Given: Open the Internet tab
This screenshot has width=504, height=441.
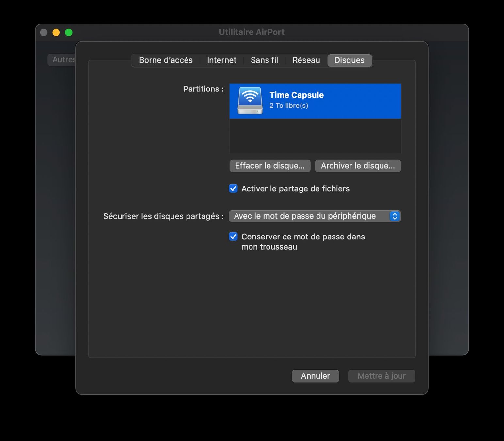Looking at the screenshot, I should 221,60.
